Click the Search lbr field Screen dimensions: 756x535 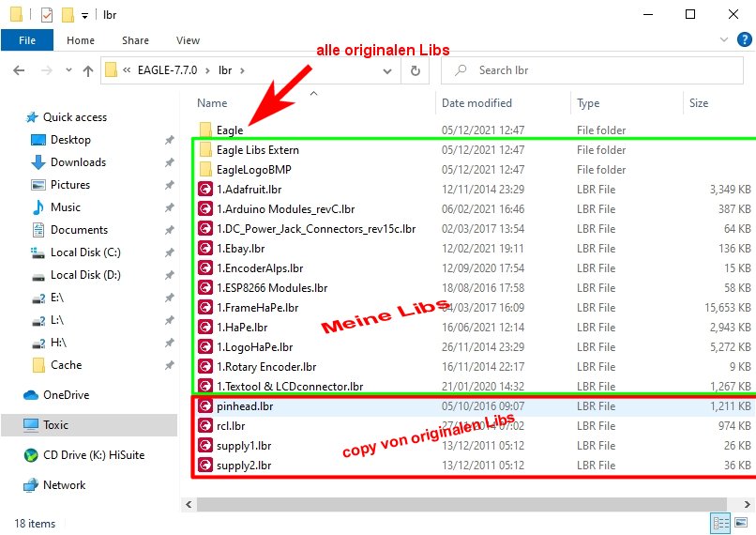592,71
